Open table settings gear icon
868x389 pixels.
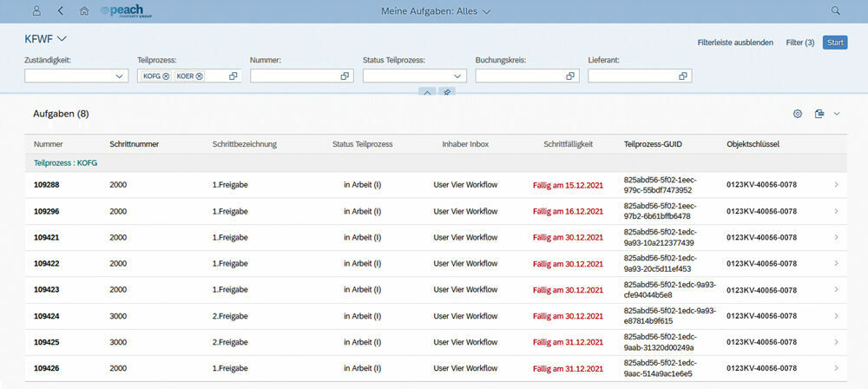click(x=798, y=114)
